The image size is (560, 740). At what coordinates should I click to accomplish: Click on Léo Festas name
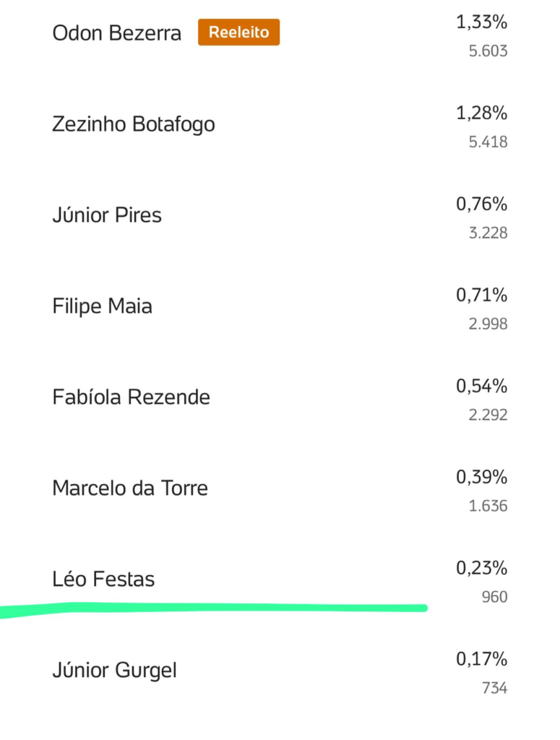pyautogui.click(x=103, y=580)
